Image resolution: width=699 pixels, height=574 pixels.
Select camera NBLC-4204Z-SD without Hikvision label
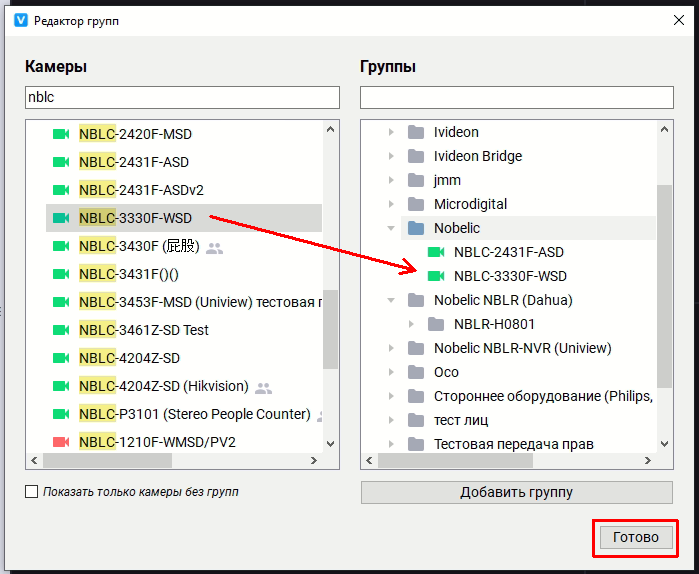184,358
